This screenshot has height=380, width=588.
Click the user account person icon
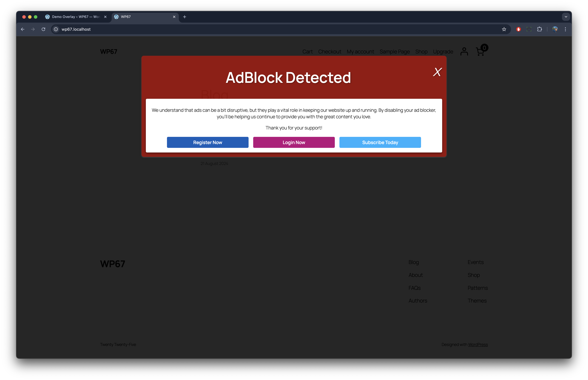click(x=464, y=52)
